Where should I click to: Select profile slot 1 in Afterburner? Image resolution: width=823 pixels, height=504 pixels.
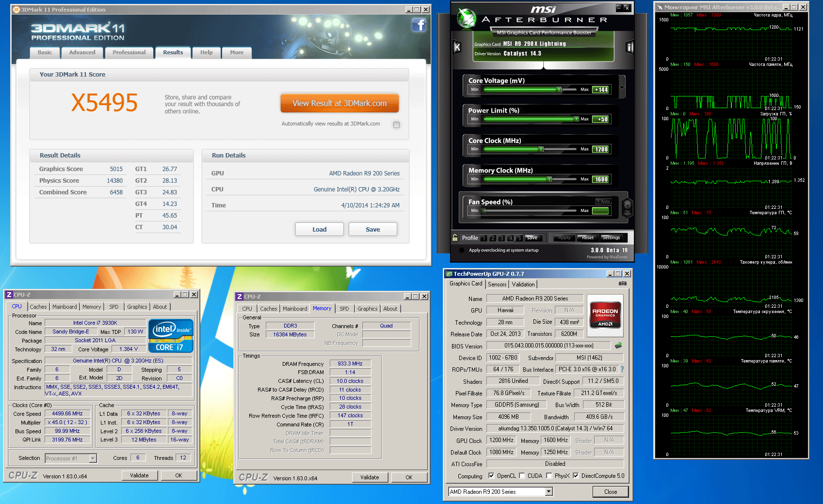click(x=484, y=238)
